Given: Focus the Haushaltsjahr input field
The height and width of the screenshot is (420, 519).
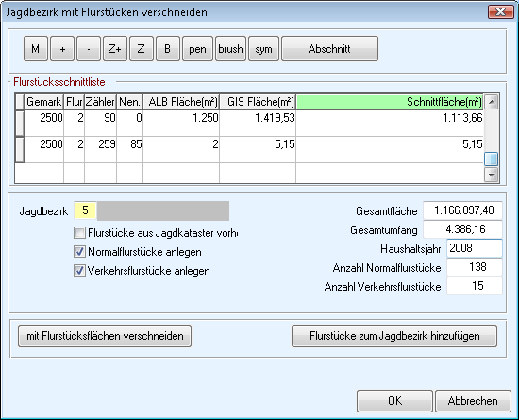Looking at the screenshot, I should click(x=475, y=248).
